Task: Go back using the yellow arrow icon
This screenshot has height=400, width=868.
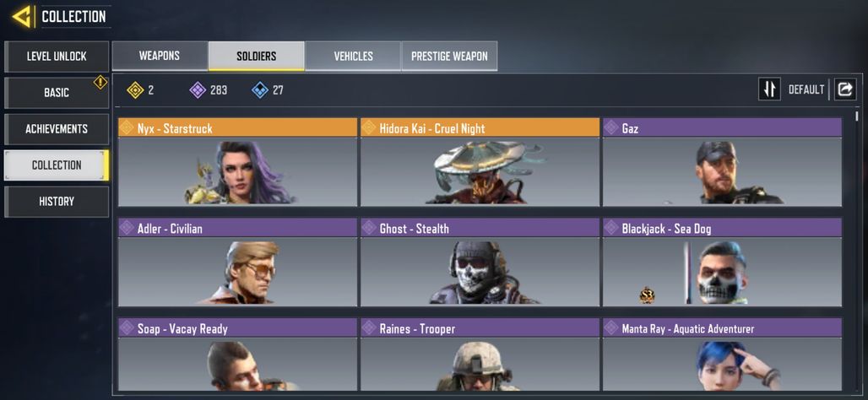Action: point(22,17)
